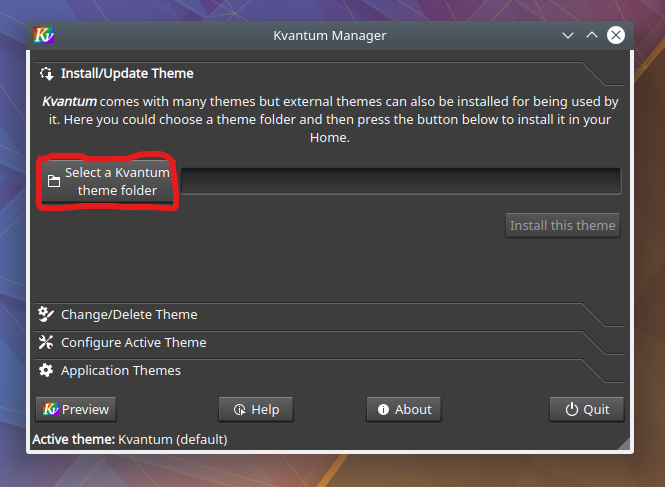The image size is (665, 487).
Task: Click Select a Kvantum theme folder button
Action: pos(108,182)
